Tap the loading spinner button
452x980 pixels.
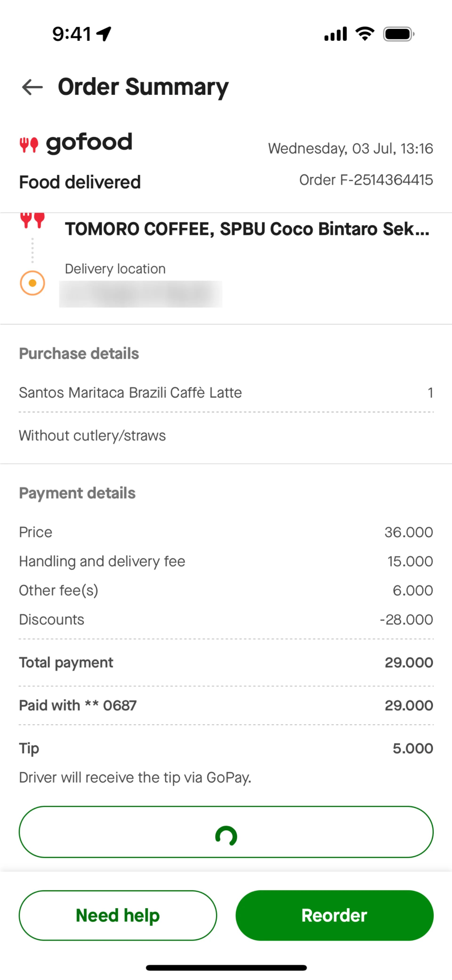pos(226,832)
